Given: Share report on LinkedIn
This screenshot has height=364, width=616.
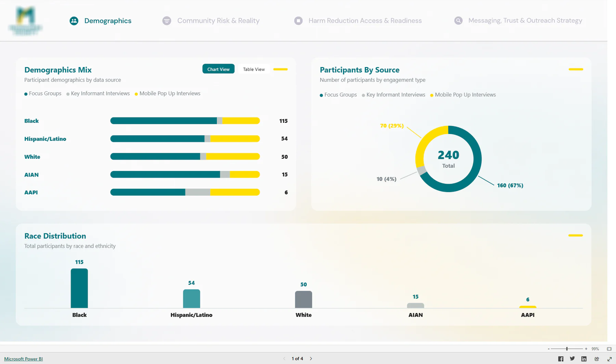Looking at the screenshot, I should [x=584, y=359].
